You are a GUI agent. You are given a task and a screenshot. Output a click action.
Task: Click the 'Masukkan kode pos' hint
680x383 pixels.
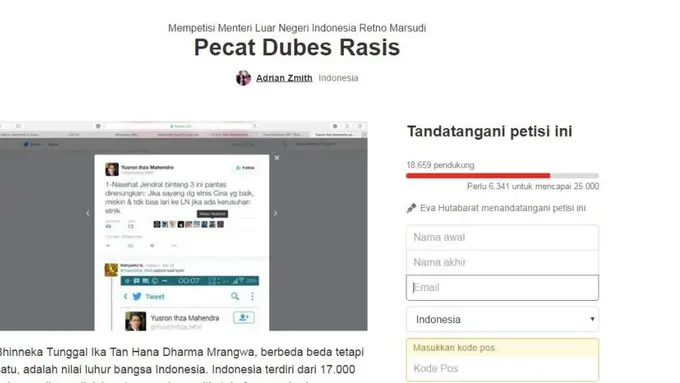pos(456,348)
